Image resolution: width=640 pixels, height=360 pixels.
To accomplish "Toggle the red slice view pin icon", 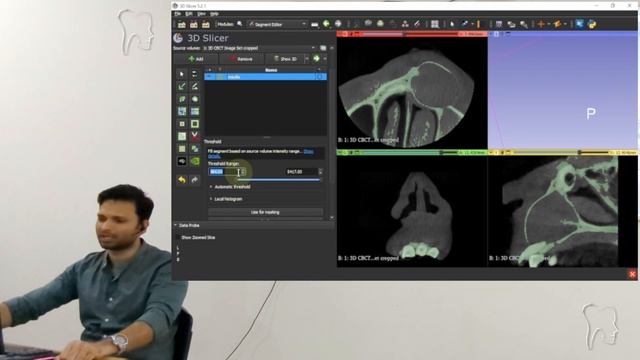I will pyautogui.click(x=340, y=34).
